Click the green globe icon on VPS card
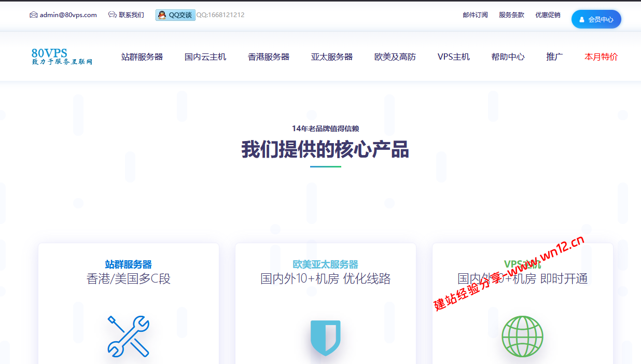Screen dimensions: 641x364 [x=522, y=337]
